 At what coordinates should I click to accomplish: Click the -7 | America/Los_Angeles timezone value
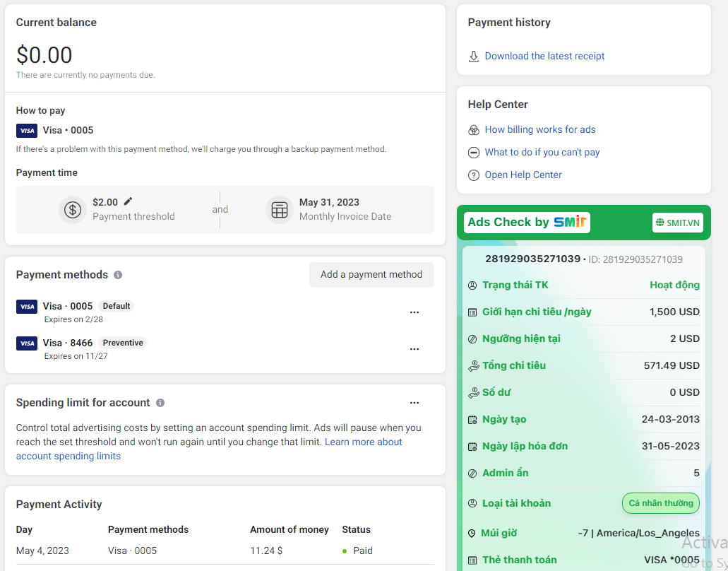pyautogui.click(x=638, y=534)
